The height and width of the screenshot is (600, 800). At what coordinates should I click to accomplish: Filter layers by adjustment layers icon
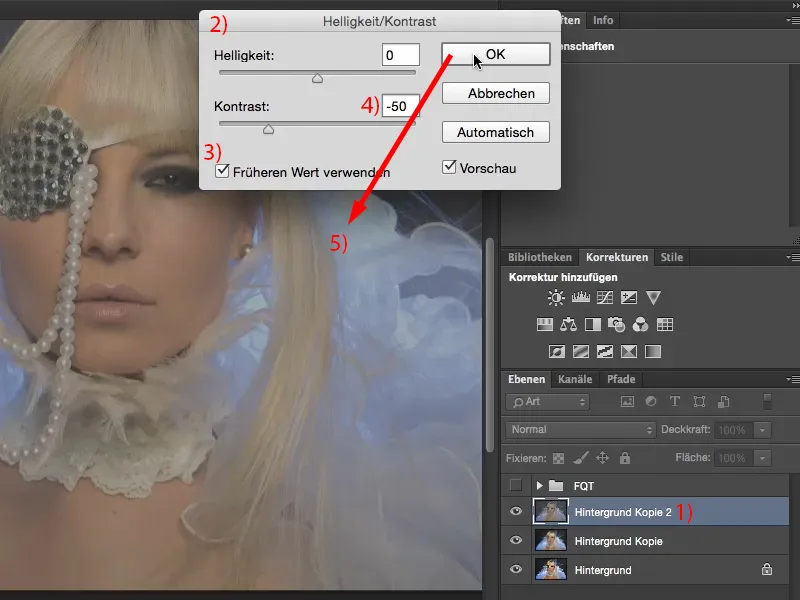651,402
